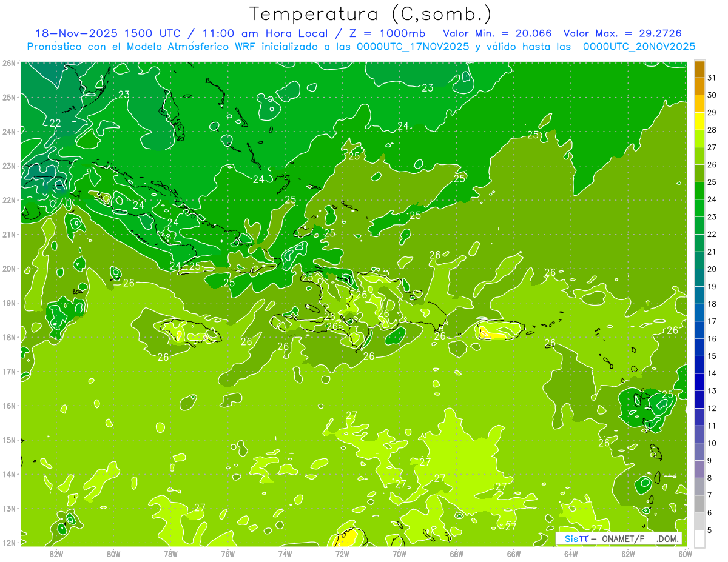Click the legend value '31'
The image size is (728, 562).
712,78
